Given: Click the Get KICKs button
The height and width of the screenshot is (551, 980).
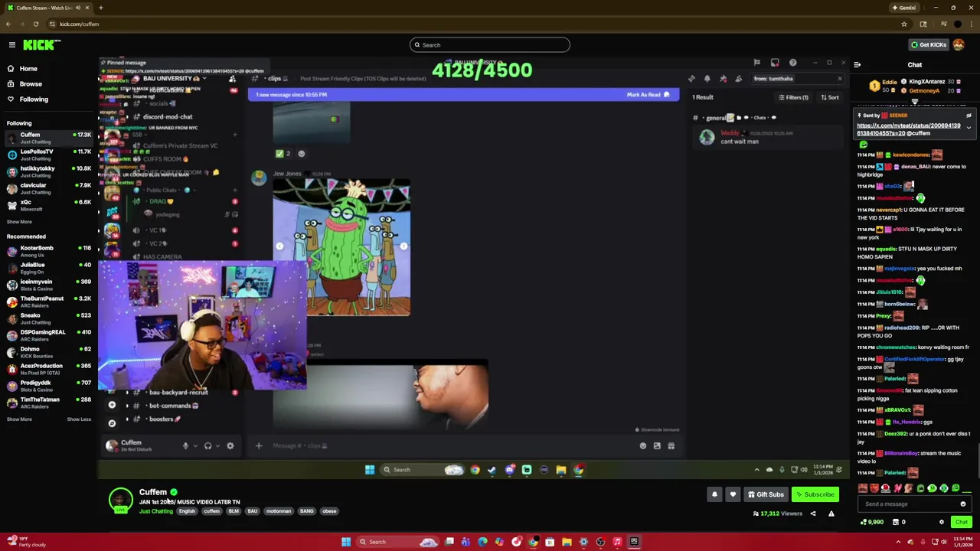Looking at the screenshot, I should (928, 45).
